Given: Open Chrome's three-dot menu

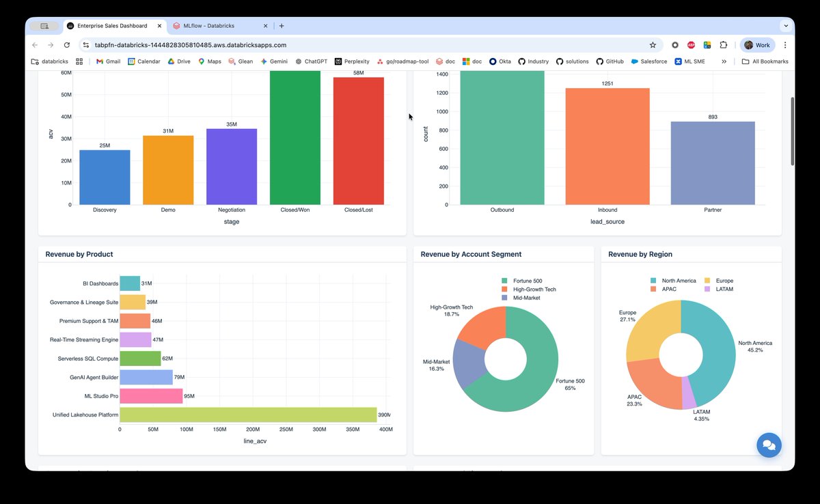Looking at the screenshot, I should click(x=784, y=45).
